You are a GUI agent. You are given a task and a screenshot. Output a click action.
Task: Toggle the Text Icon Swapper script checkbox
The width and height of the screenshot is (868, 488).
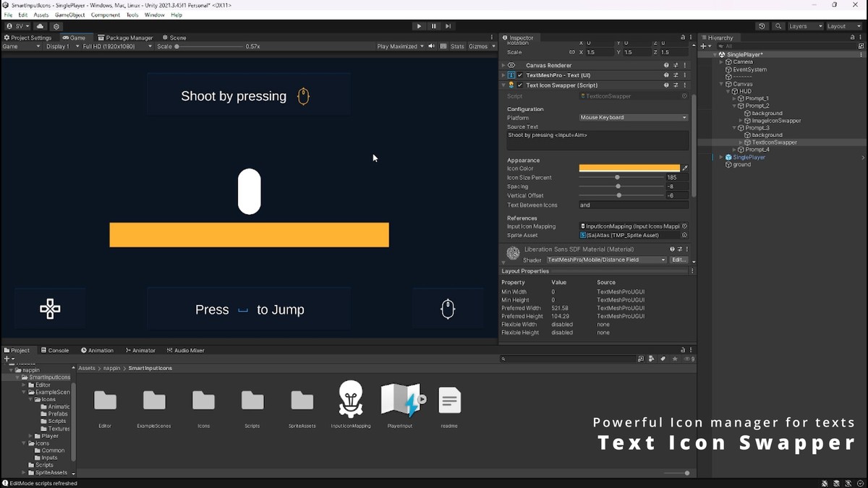click(519, 85)
